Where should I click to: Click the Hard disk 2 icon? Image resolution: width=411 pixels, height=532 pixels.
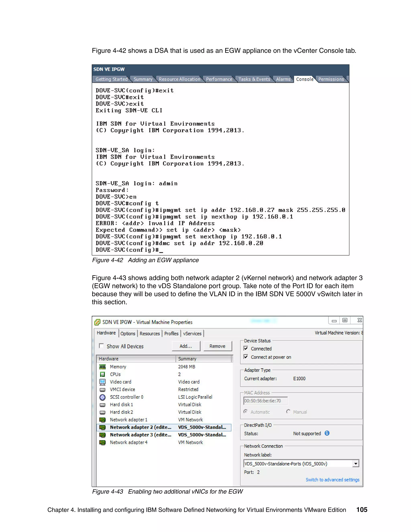pos(103,412)
